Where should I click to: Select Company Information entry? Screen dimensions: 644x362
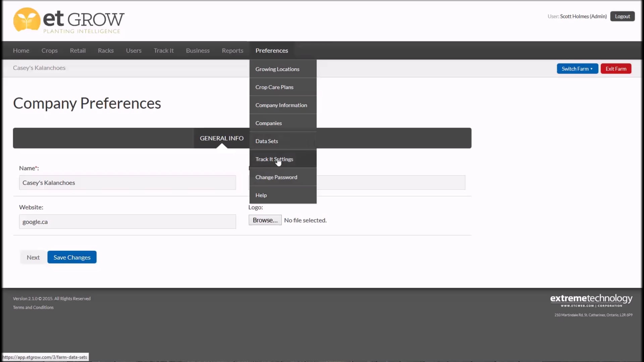(x=281, y=105)
